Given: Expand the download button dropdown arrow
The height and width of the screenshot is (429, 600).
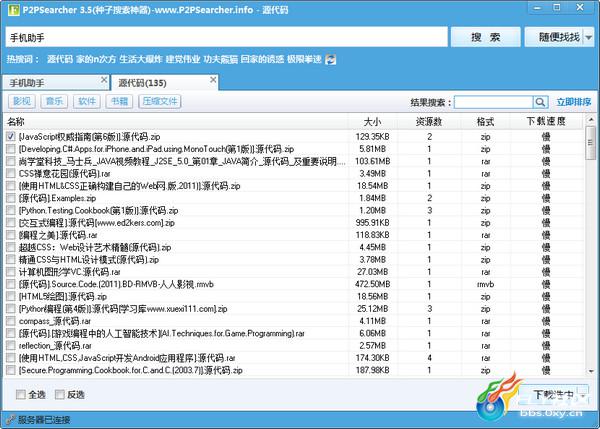Looking at the screenshot, I should click(584, 395).
